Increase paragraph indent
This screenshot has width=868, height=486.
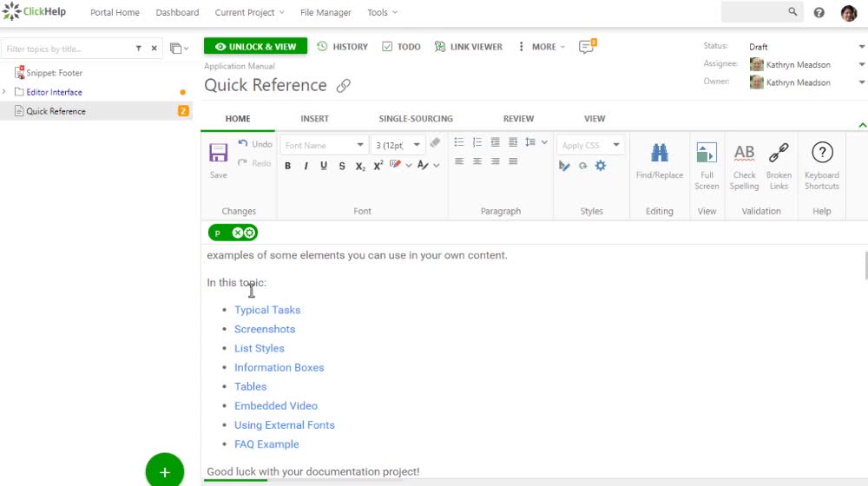pyautogui.click(x=513, y=142)
